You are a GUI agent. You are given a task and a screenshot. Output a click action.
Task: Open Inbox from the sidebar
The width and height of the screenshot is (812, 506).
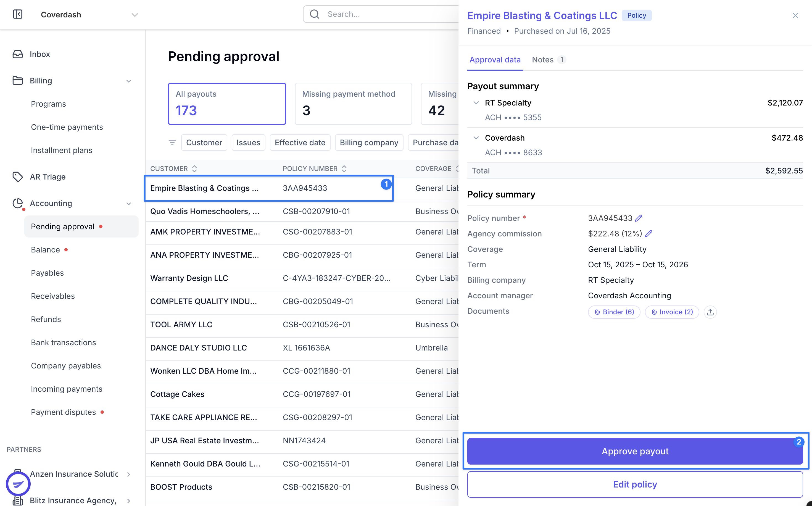click(39, 54)
